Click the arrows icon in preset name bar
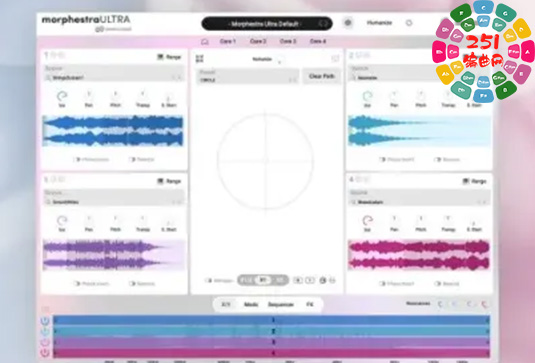 pyautogui.click(x=323, y=24)
